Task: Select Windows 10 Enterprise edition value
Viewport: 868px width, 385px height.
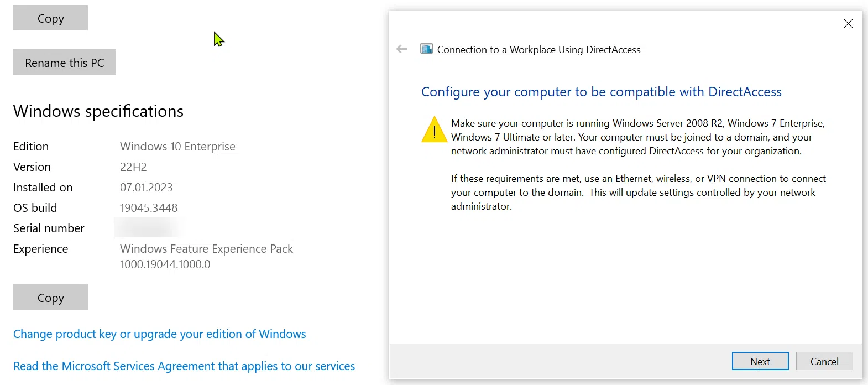Action: (177, 147)
